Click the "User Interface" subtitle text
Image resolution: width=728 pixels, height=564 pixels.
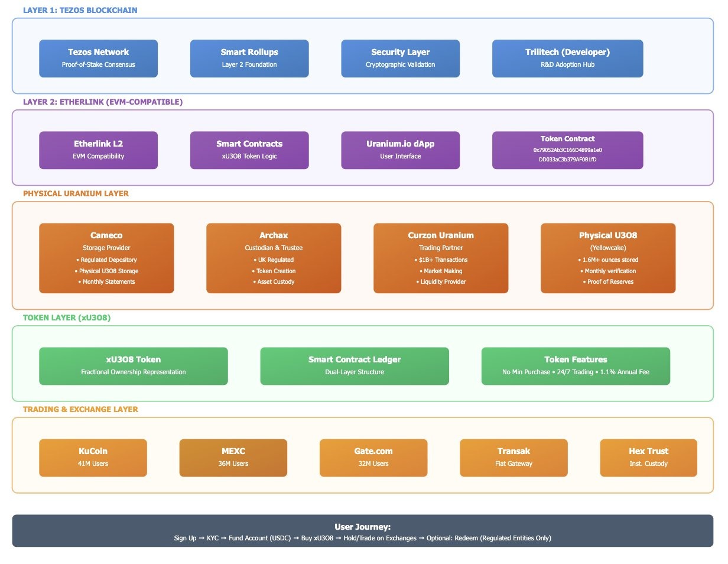tap(400, 157)
